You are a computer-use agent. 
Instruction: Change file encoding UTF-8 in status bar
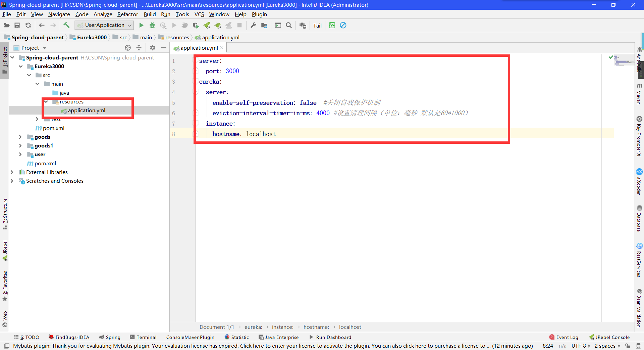pos(581,346)
